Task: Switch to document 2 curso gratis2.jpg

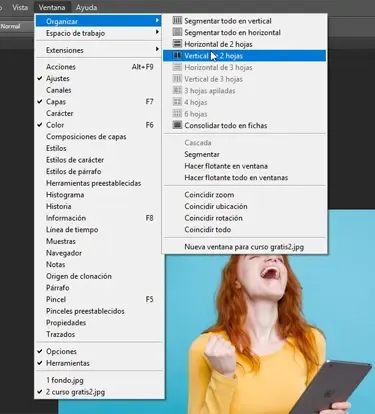Action: 99,392
